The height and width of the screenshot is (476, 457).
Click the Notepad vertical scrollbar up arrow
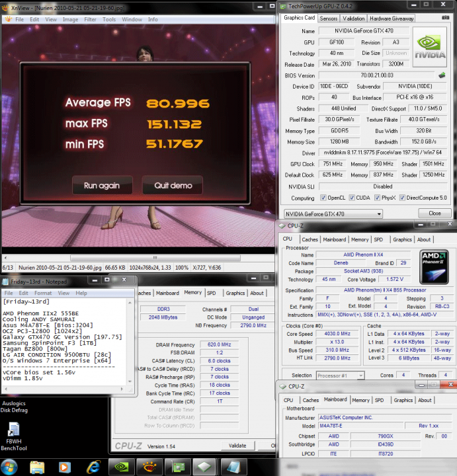point(130,302)
